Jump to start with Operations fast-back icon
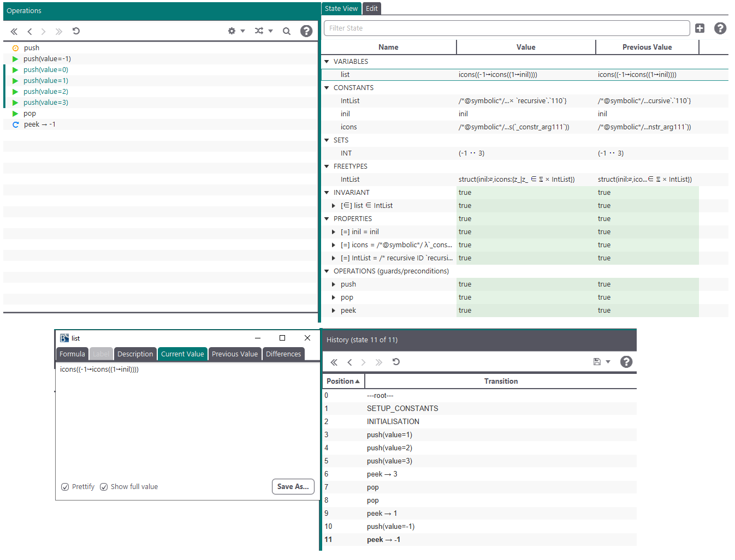 (x=14, y=32)
